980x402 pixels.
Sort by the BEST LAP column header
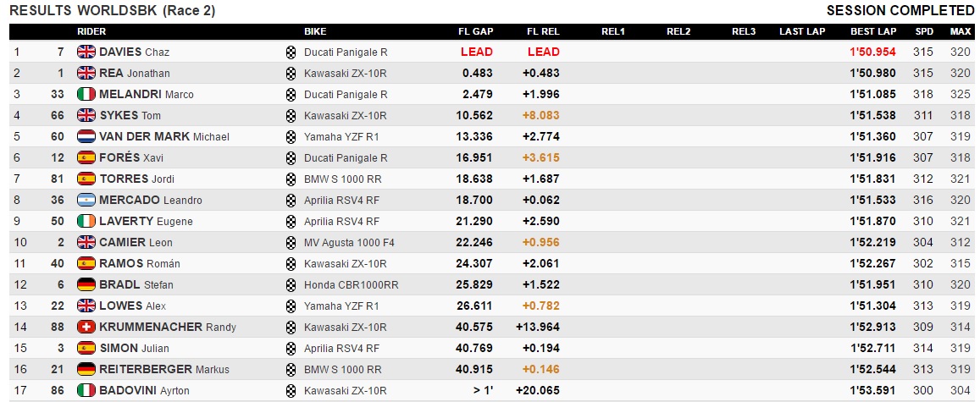[x=873, y=31]
